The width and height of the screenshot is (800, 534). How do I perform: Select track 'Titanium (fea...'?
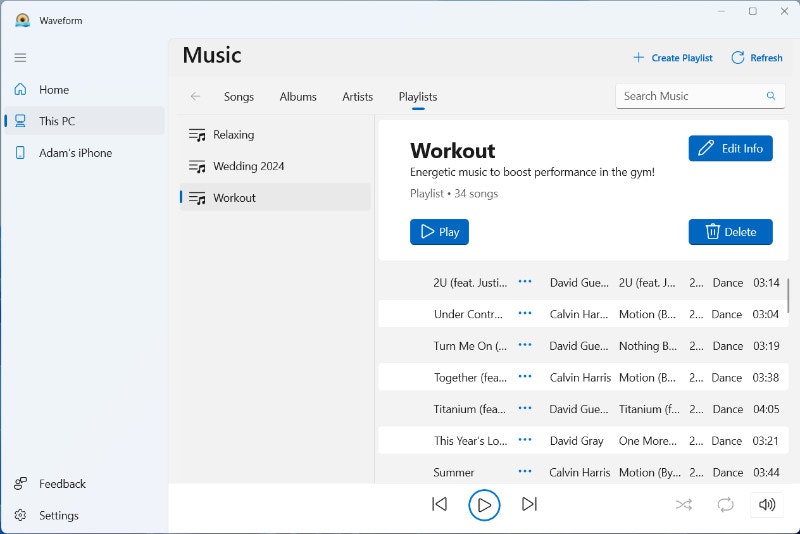tap(469, 409)
